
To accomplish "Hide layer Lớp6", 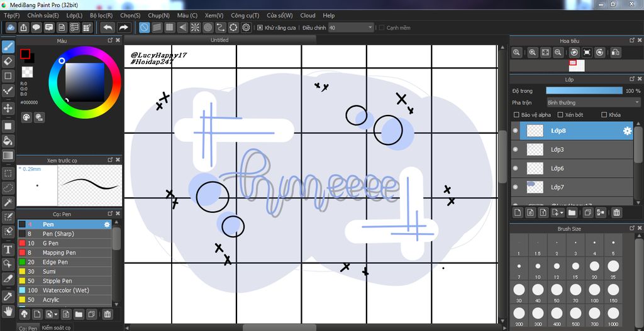I will point(516,168).
